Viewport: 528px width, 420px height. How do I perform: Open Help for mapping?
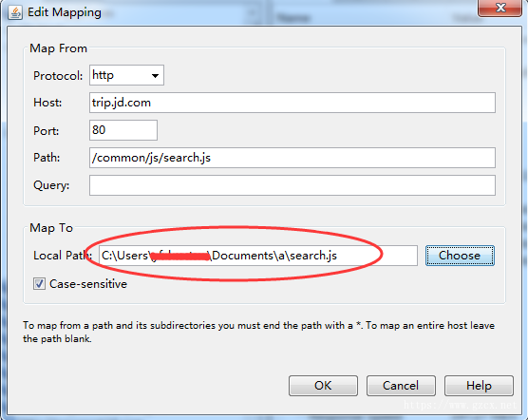[479, 386]
